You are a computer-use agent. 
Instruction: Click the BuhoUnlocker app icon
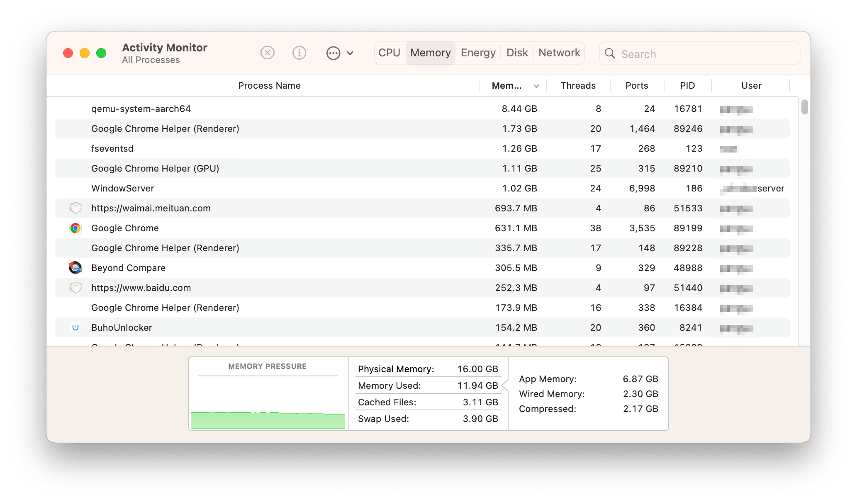75,327
